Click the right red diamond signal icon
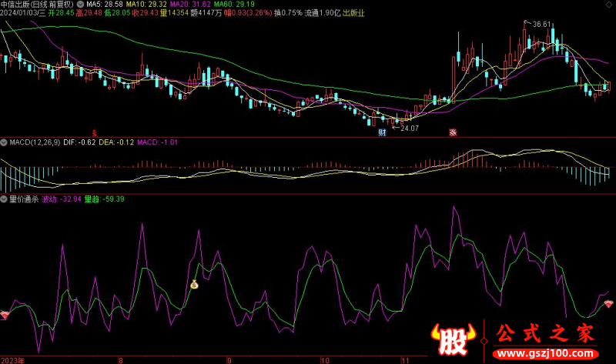 click(609, 306)
